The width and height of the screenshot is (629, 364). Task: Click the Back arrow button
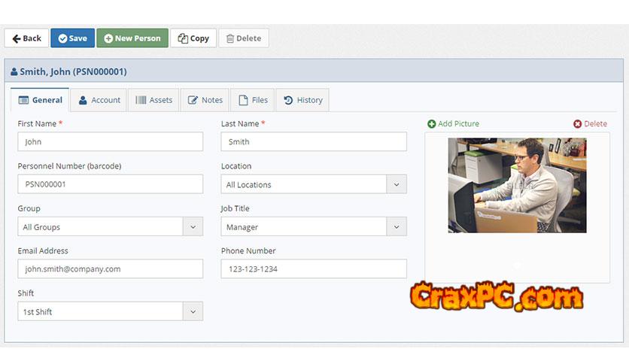pos(26,38)
